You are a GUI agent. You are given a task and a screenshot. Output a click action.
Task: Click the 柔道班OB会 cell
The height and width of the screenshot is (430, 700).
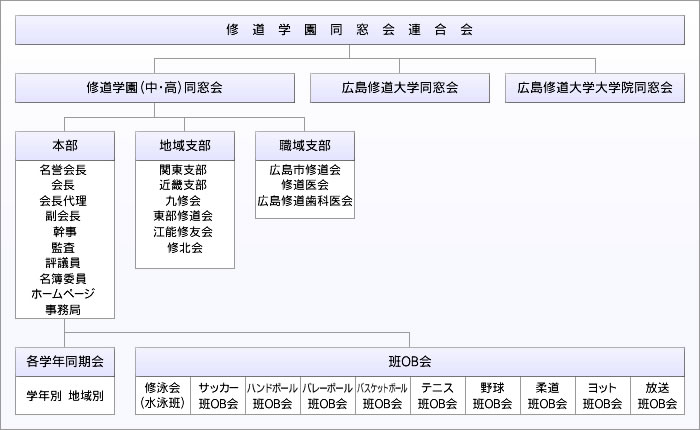547,396
